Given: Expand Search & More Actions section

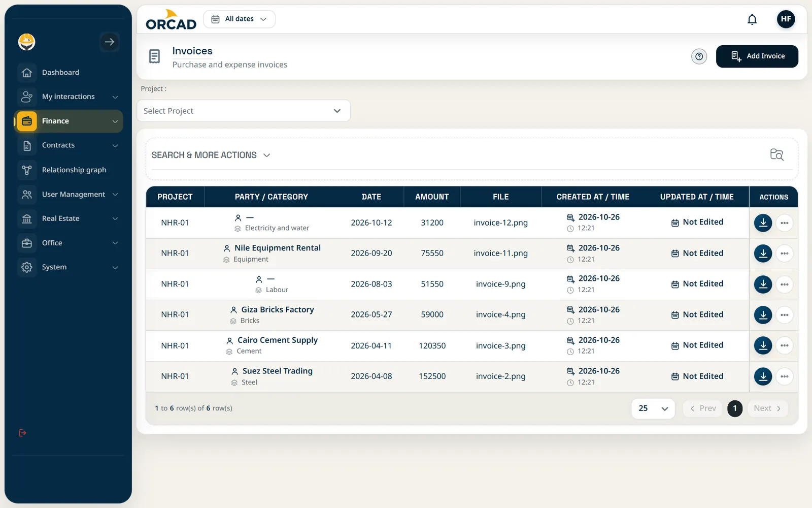Looking at the screenshot, I should point(211,155).
